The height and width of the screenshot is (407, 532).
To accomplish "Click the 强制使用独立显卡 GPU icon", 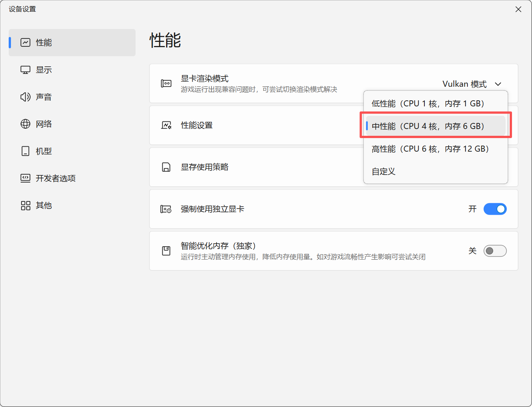I will click(166, 209).
